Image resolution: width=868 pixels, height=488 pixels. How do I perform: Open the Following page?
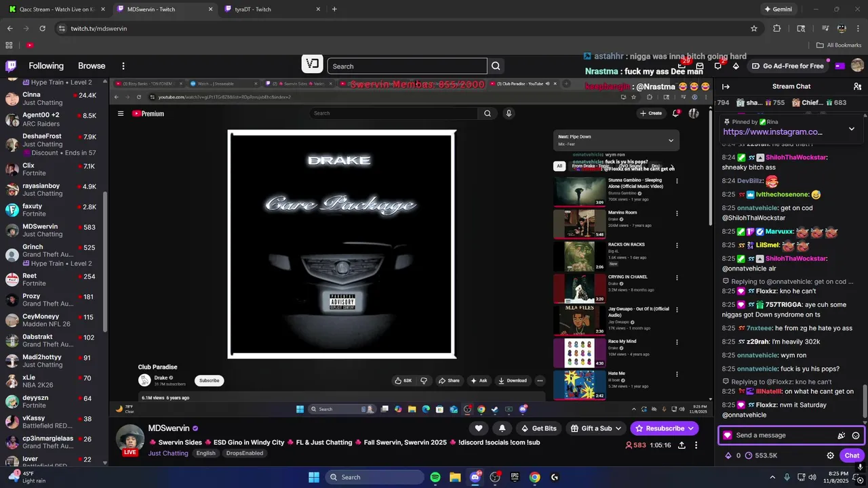click(x=46, y=66)
